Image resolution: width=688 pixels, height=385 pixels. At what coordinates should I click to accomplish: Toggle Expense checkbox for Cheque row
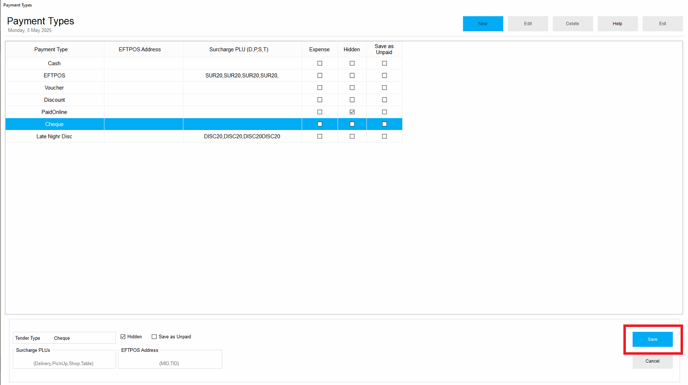(319, 124)
